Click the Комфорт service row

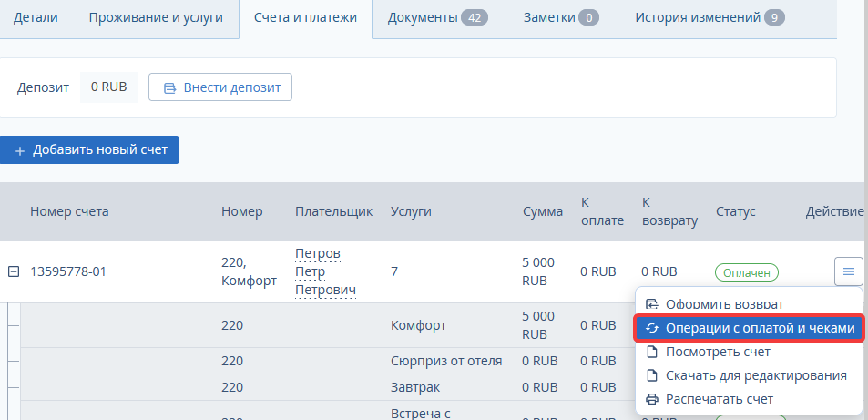tap(418, 325)
